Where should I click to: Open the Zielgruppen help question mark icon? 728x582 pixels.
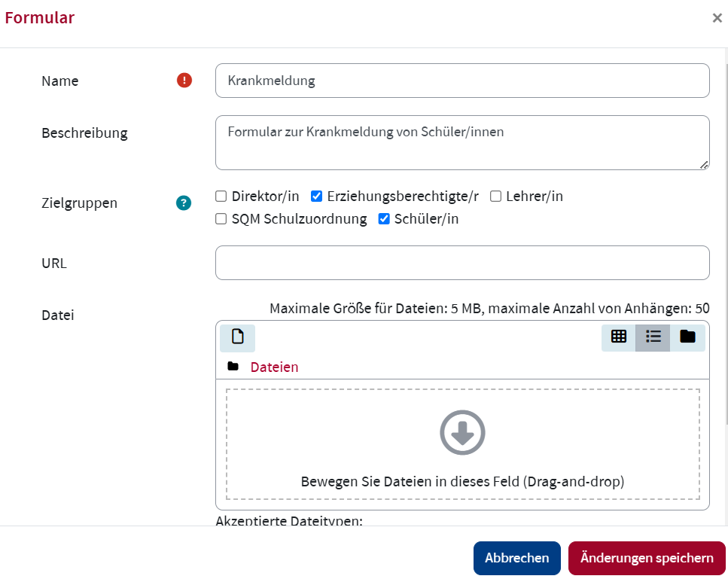(x=183, y=203)
